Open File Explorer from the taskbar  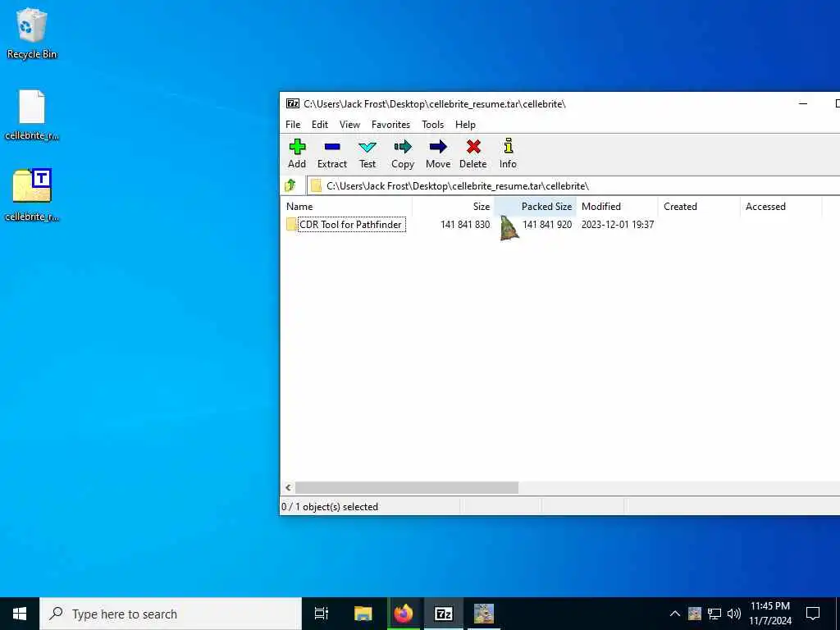tap(363, 614)
